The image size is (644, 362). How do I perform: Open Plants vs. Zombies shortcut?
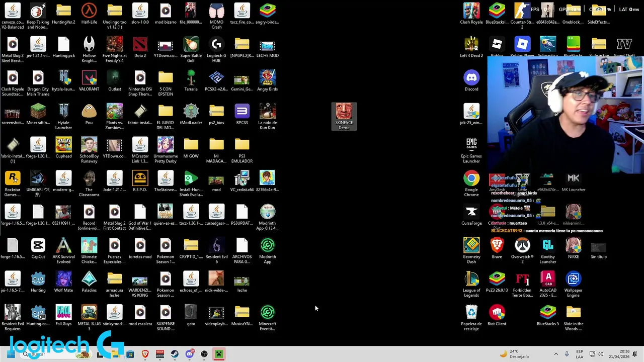coord(114,117)
